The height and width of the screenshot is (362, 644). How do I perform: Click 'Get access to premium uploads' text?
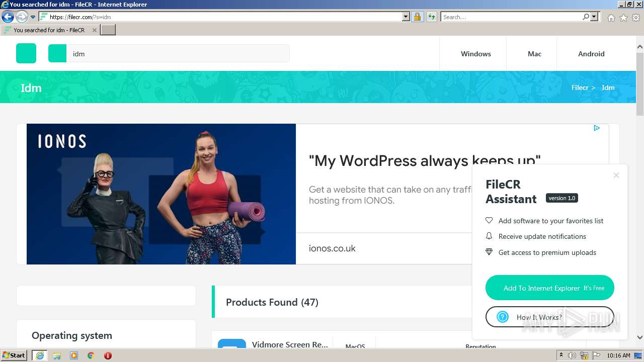click(x=547, y=252)
